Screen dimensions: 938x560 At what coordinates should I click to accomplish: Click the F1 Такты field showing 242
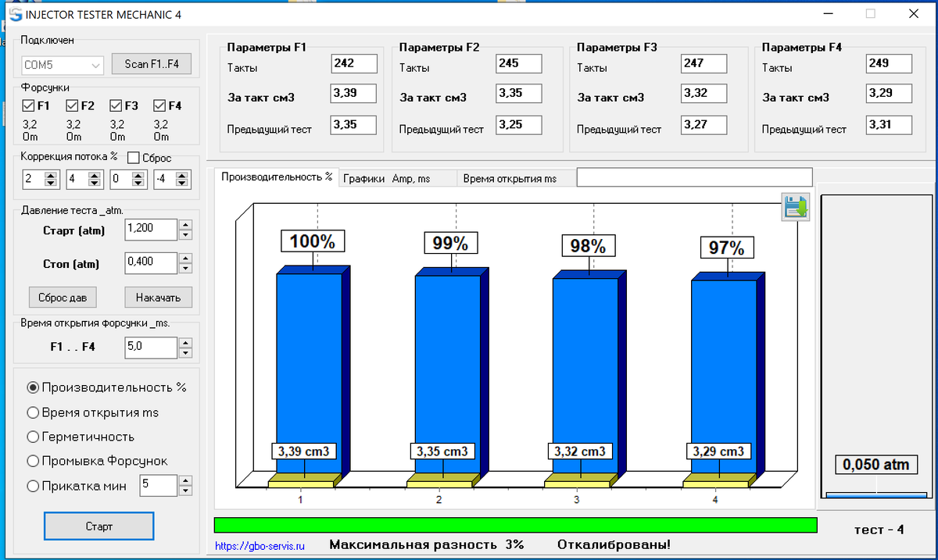click(353, 64)
